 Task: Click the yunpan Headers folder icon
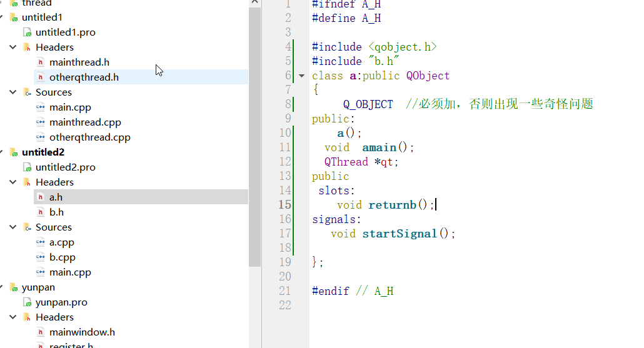tap(27, 317)
